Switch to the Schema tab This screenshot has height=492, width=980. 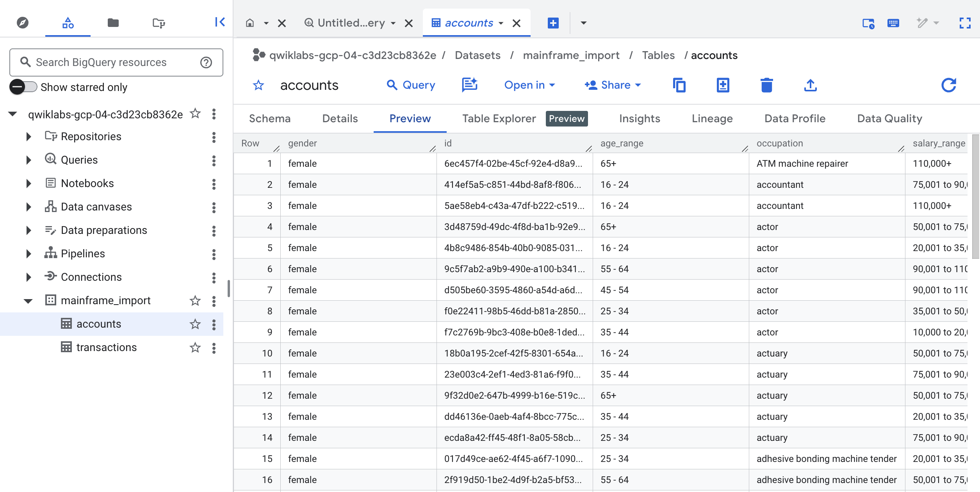tap(269, 118)
